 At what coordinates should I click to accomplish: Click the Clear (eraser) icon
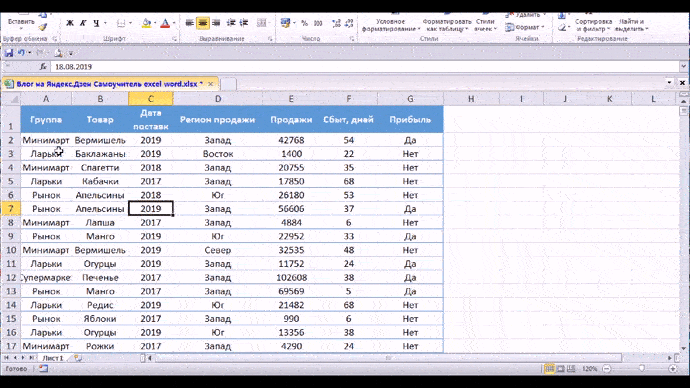[562, 28]
